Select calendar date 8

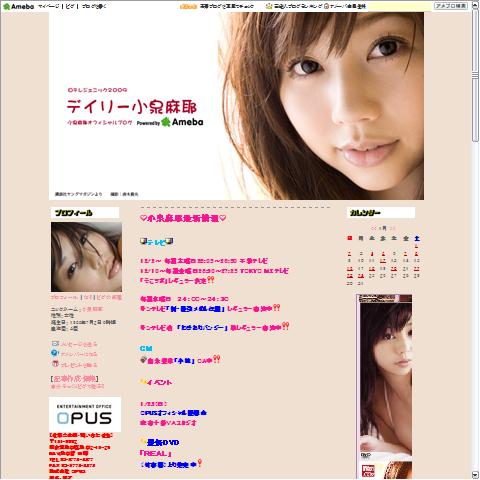(417, 254)
